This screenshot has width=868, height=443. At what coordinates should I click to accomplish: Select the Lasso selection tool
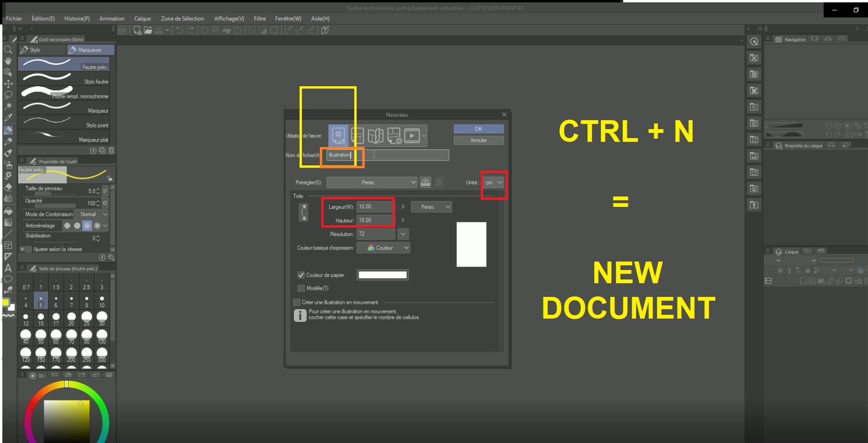point(8,95)
